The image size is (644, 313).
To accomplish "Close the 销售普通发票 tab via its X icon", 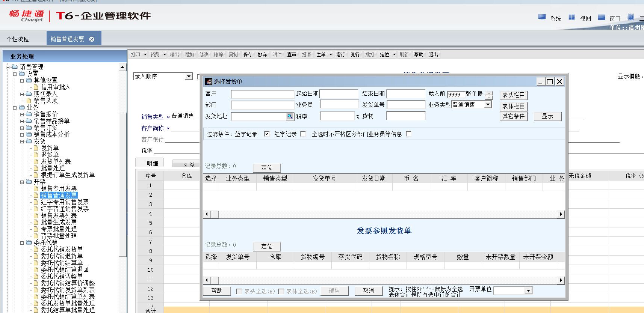I will (92, 39).
